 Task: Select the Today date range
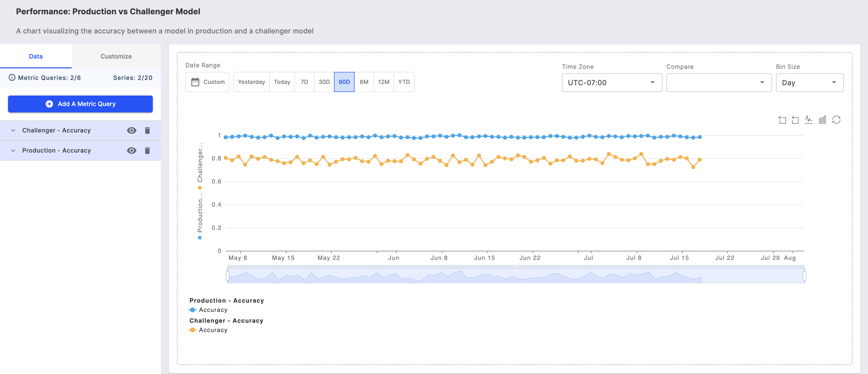tap(282, 82)
